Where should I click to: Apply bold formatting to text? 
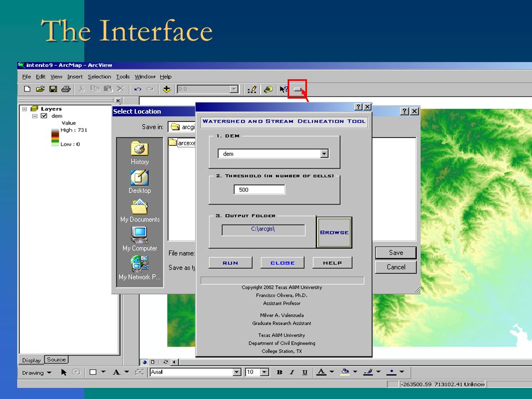tap(279, 372)
